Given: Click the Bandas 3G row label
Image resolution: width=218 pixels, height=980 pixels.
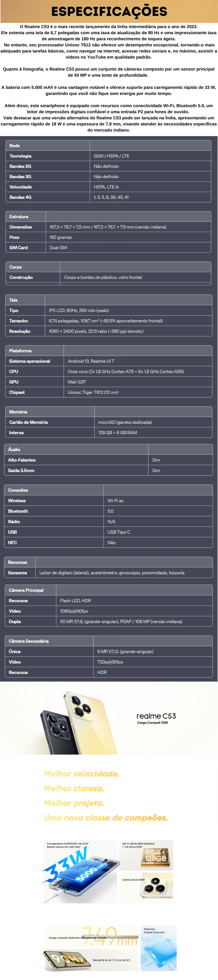Looking at the screenshot, I should 20,177.
